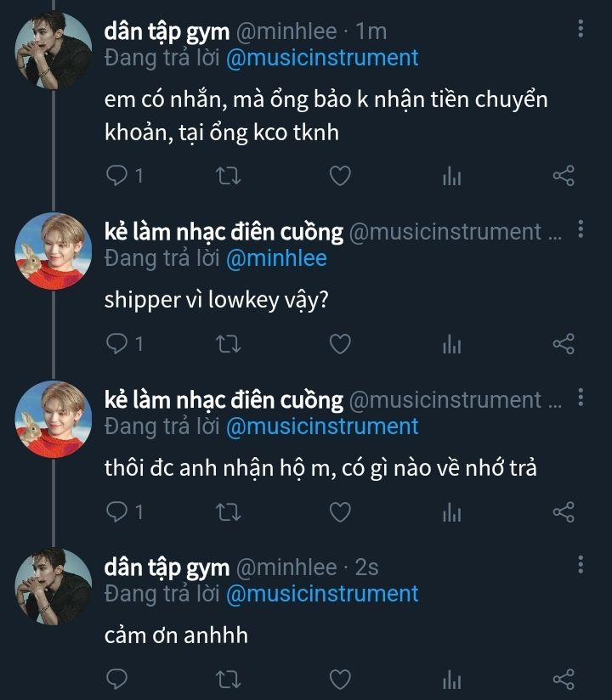Retweet the "thôi đc anh nhận hộ" tweet
This screenshot has width=612, height=700.
228,512
